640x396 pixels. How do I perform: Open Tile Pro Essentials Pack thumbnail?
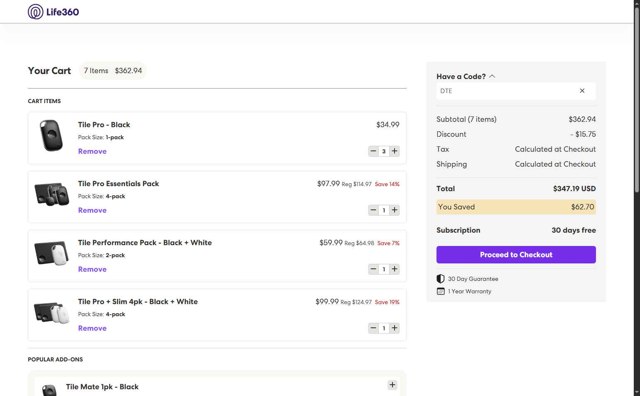coord(51,194)
